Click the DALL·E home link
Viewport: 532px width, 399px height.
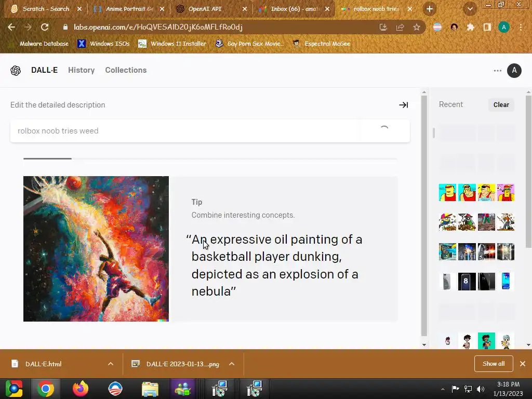45,70
